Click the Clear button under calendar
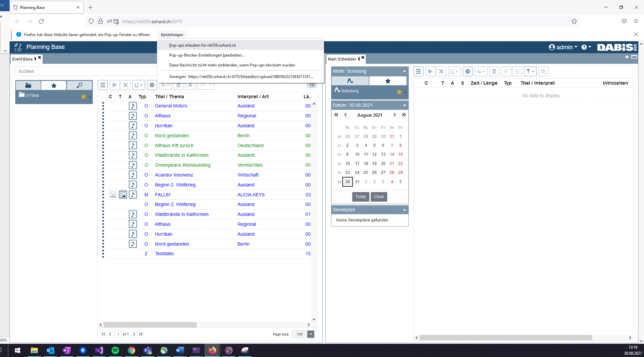Screen dimensions: 644x357 click(x=379, y=197)
